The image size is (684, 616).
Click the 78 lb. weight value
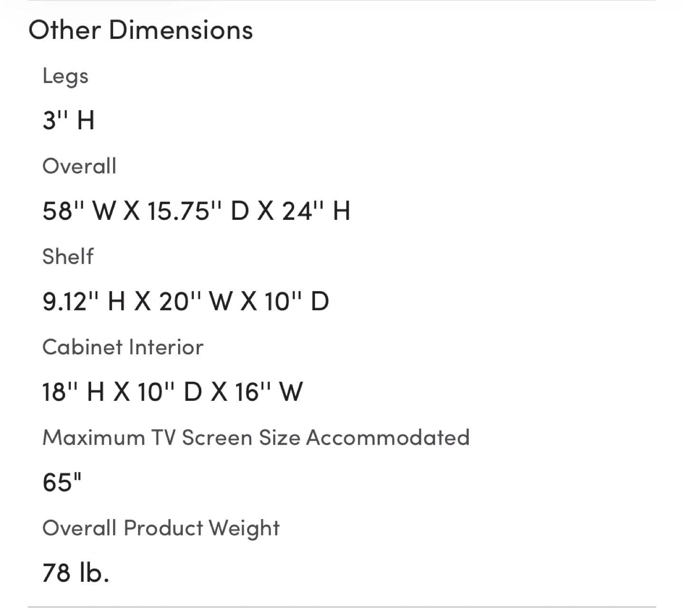click(x=76, y=573)
